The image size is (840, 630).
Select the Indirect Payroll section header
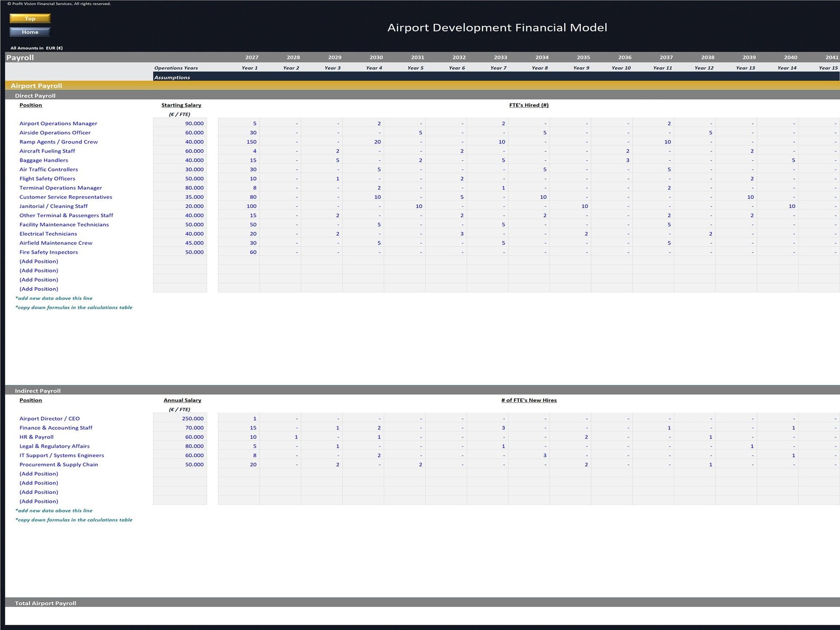[x=38, y=391]
